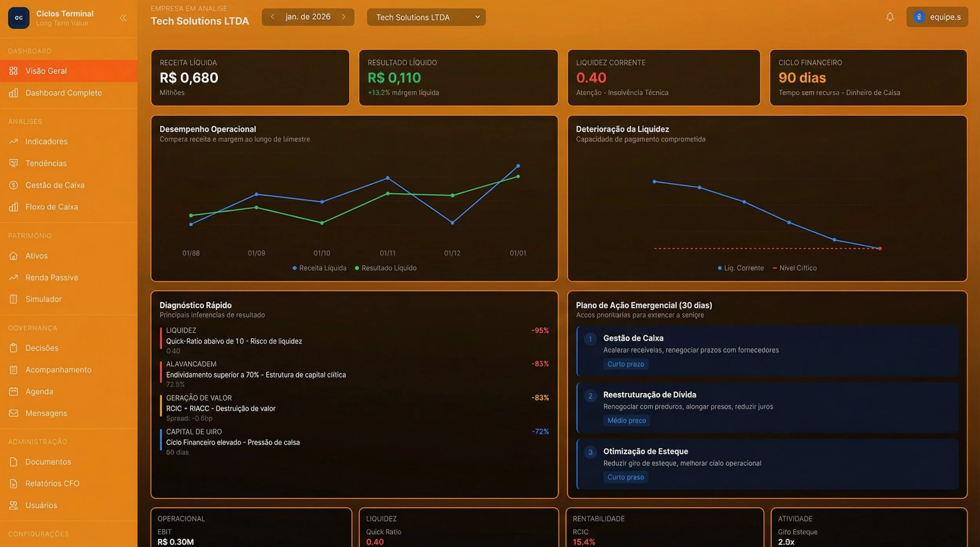Viewport: 980px width, 547px height.
Task: Click the last red point on liquidity chart
Action: pyautogui.click(x=880, y=249)
